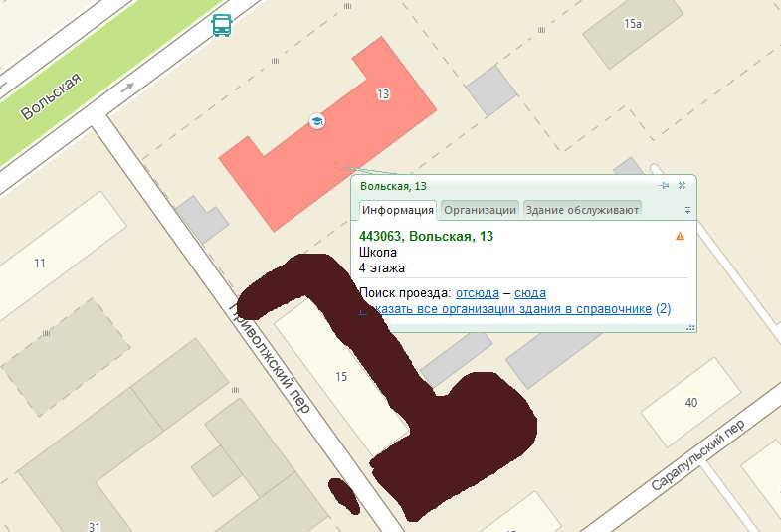Switch to the Информация tab
Image resolution: width=781 pixels, height=532 pixels.
click(397, 210)
